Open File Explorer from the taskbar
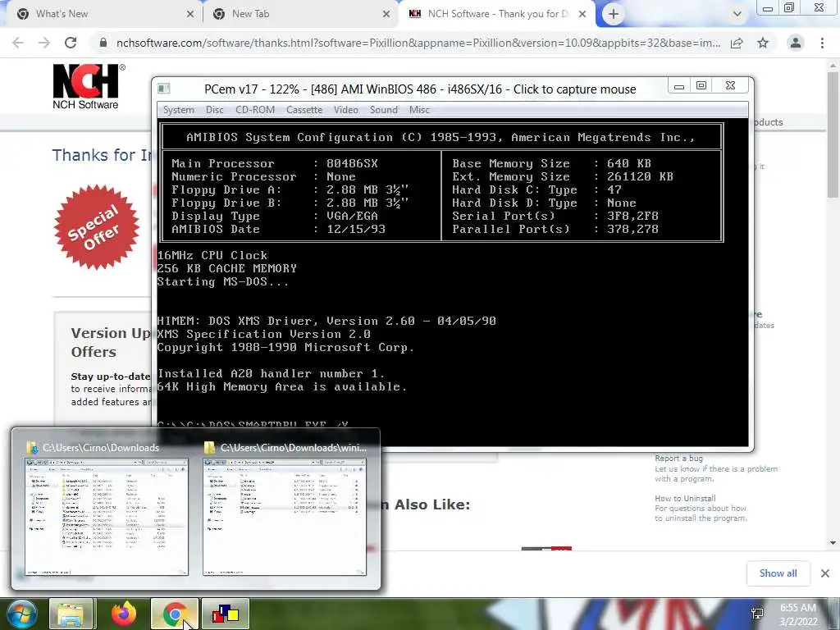Image resolution: width=840 pixels, height=630 pixels. click(71, 614)
